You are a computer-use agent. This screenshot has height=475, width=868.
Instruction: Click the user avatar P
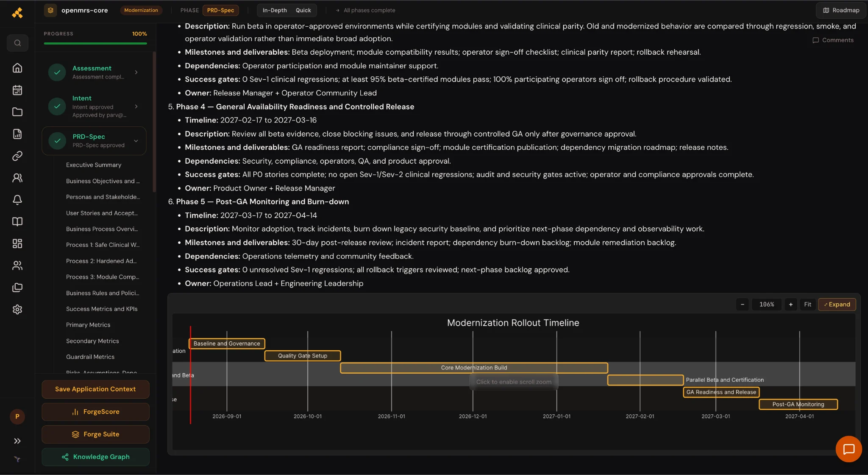click(x=17, y=416)
